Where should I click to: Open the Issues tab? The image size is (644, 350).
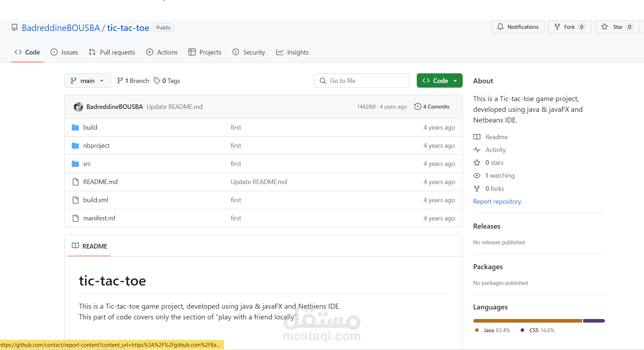pos(64,52)
